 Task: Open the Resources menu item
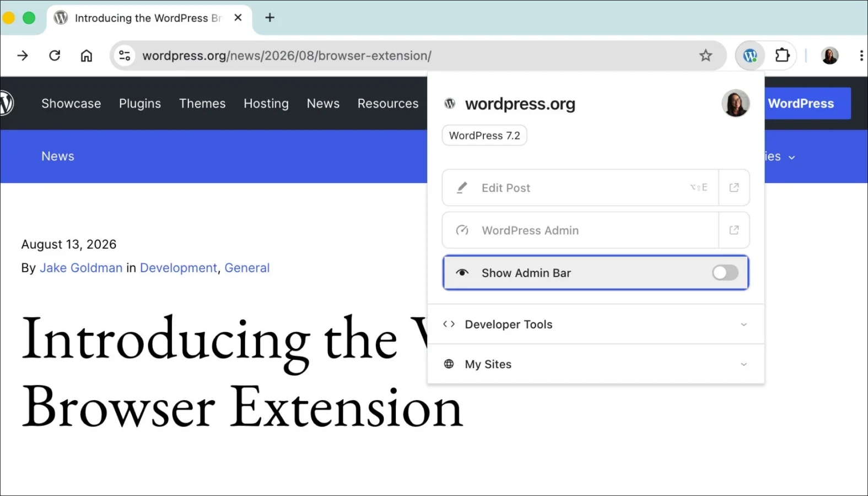click(x=388, y=103)
